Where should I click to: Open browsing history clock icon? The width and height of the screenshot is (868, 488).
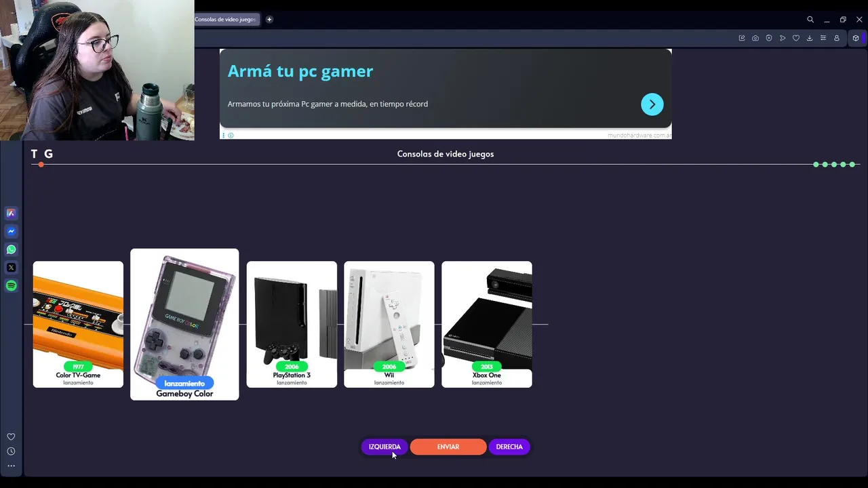point(11,451)
